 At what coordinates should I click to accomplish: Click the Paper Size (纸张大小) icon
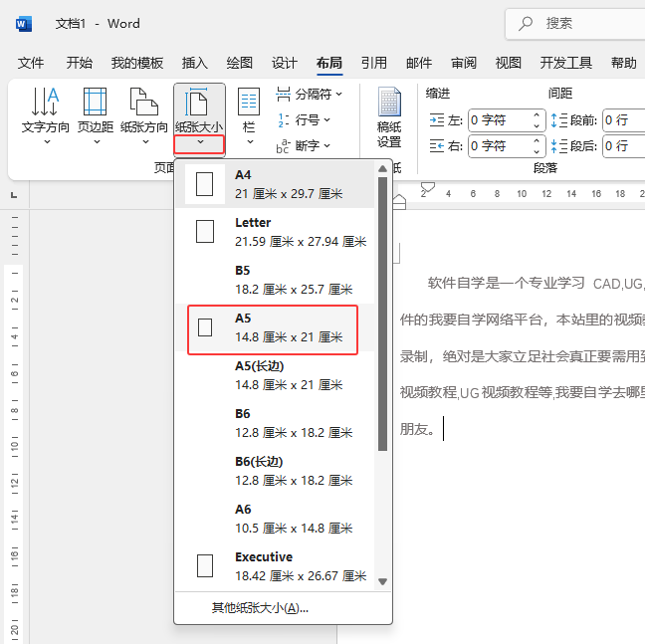click(196, 102)
